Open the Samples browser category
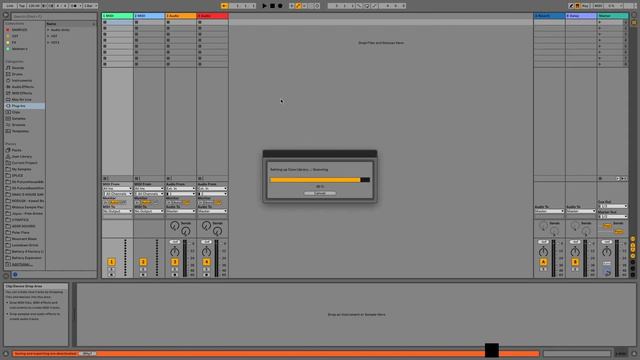Viewport: 640px width, 360px height. click(18, 118)
